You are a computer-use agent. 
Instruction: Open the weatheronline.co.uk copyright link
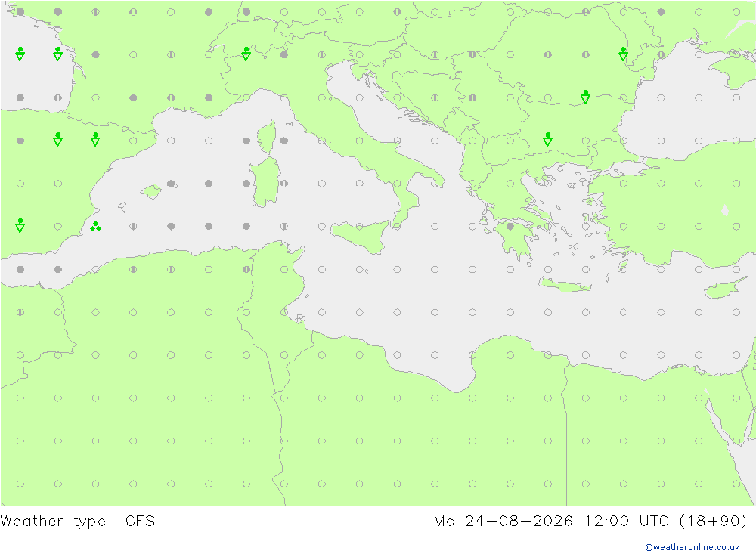pyautogui.click(x=692, y=547)
